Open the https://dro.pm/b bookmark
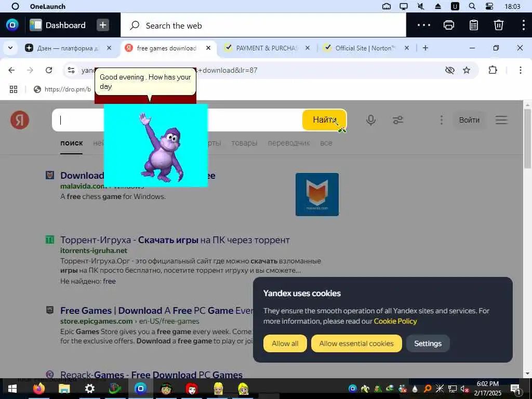532x399 pixels. click(x=62, y=89)
